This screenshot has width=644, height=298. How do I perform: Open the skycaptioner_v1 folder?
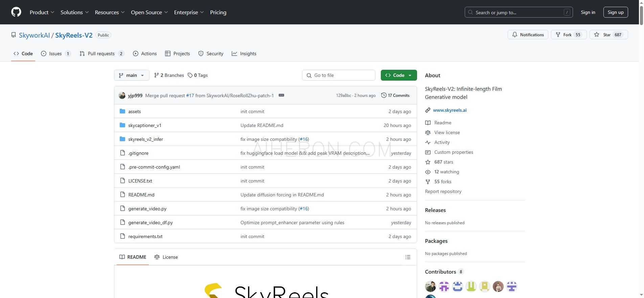click(x=145, y=125)
